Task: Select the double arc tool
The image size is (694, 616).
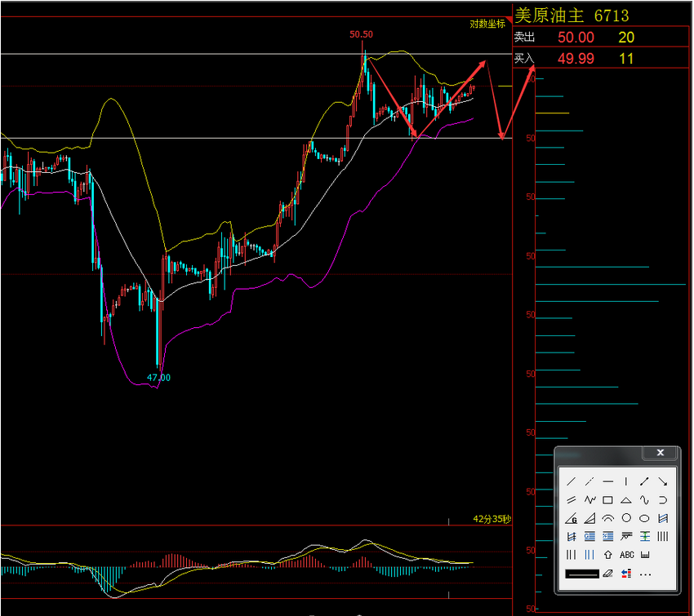Action: pos(608,518)
